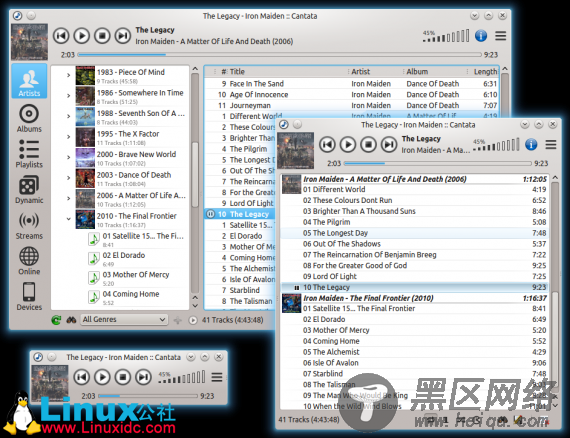Open song info in main window
570x438 pixels.
tap(481, 36)
